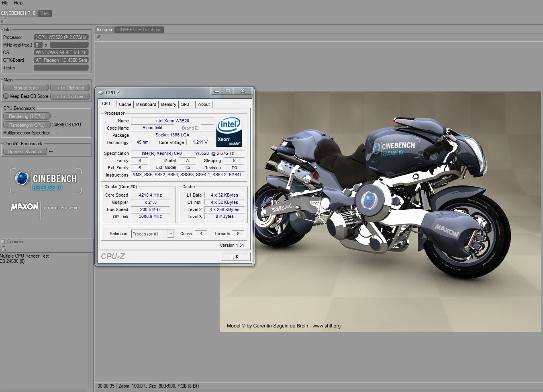Image resolution: width=543 pixels, height=392 pixels.
Task: Open the CINEBENCH Database tab
Action: click(139, 30)
